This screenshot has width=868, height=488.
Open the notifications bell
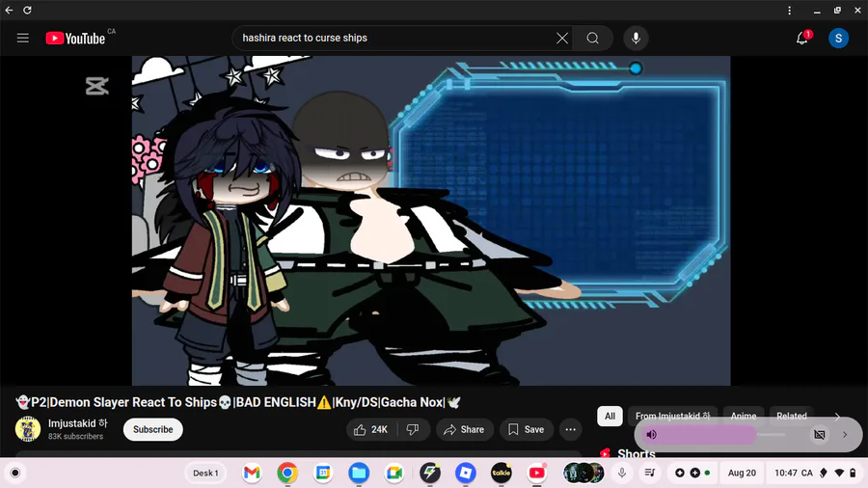(802, 39)
